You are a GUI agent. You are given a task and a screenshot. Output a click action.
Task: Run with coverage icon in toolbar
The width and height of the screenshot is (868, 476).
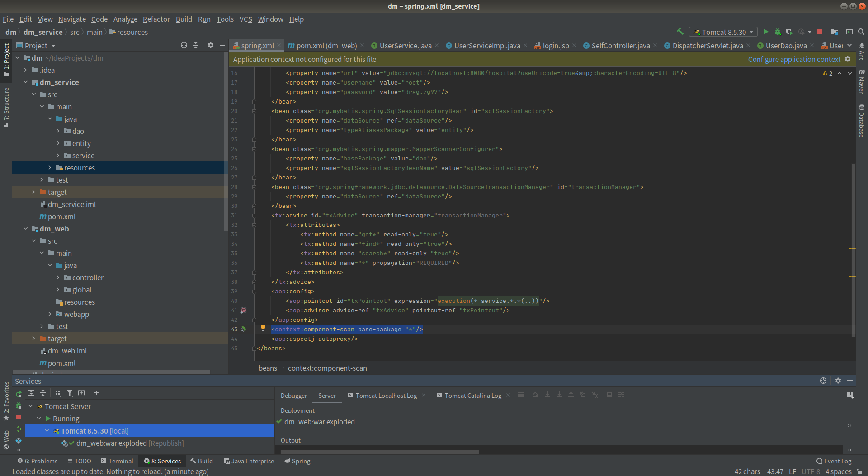tap(789, 32)
